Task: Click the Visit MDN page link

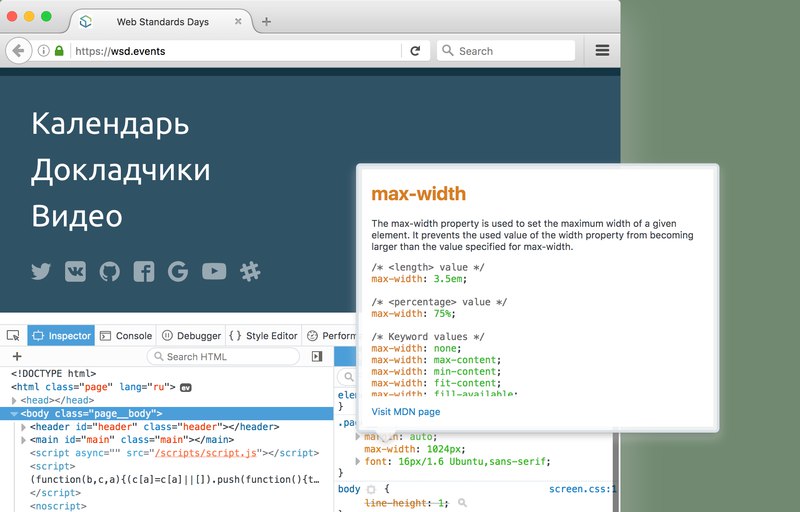Action: pyautogui.click(x=406, y=412)
